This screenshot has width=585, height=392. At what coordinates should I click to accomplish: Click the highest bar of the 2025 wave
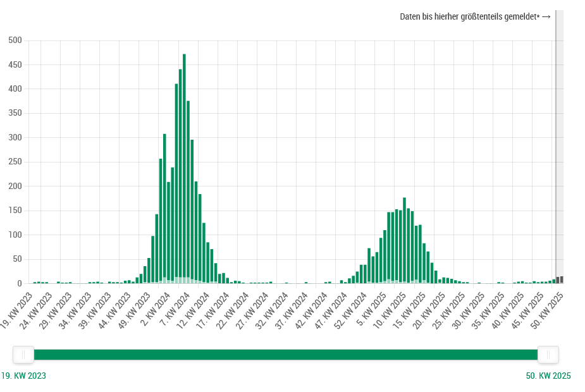[x=404, y=240]
